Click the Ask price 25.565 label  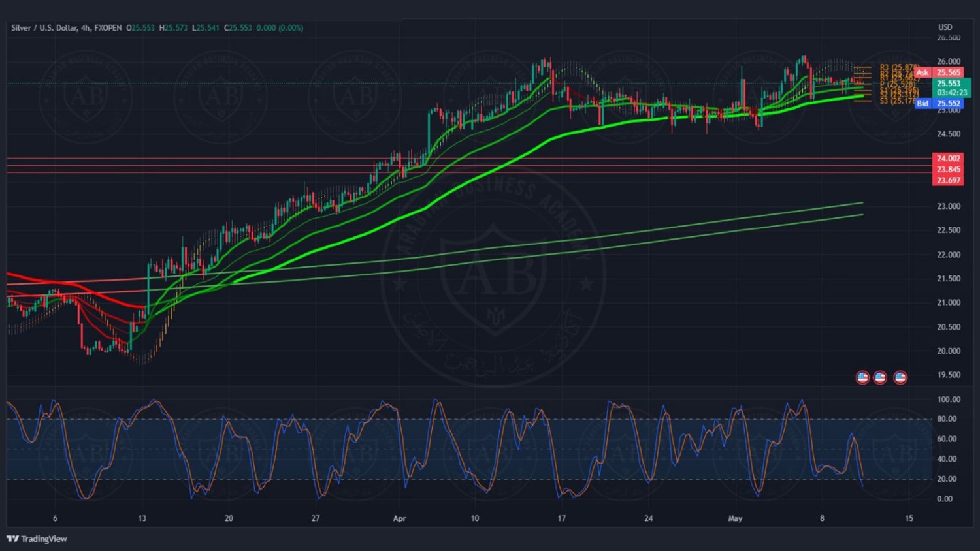coord(949,72)
